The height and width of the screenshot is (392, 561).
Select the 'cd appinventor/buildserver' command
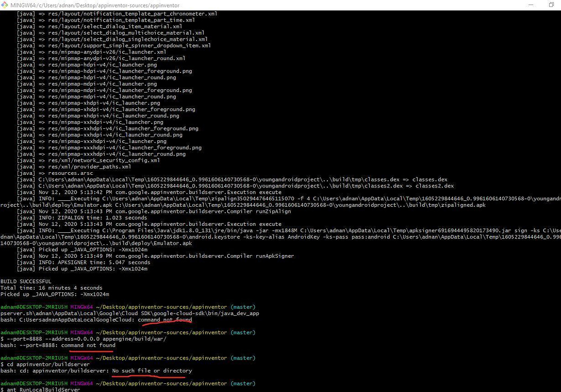pos(46,364)
